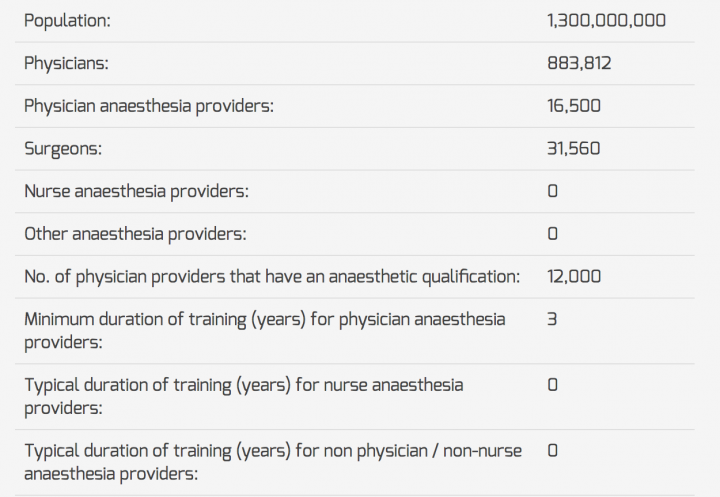Select the minimum training duration value 3
The width and height of the screenshot is (720, 497).
point(553,320)
